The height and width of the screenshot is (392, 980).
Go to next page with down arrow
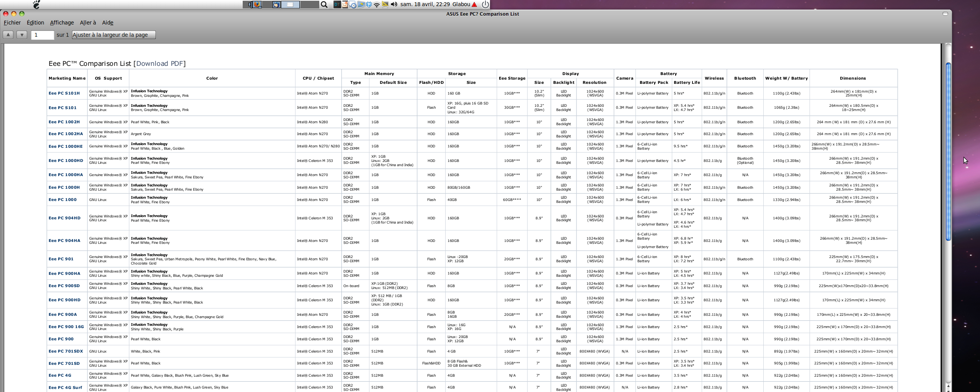22,35
